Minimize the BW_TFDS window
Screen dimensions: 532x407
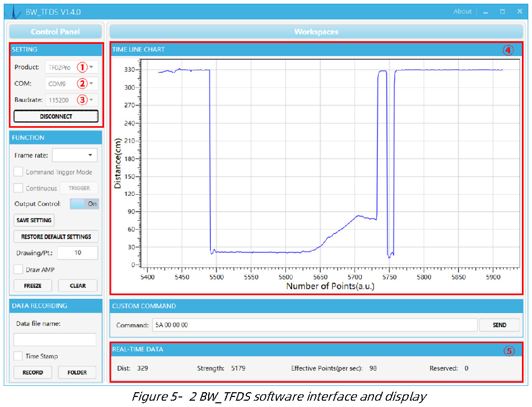pos(486,12)
